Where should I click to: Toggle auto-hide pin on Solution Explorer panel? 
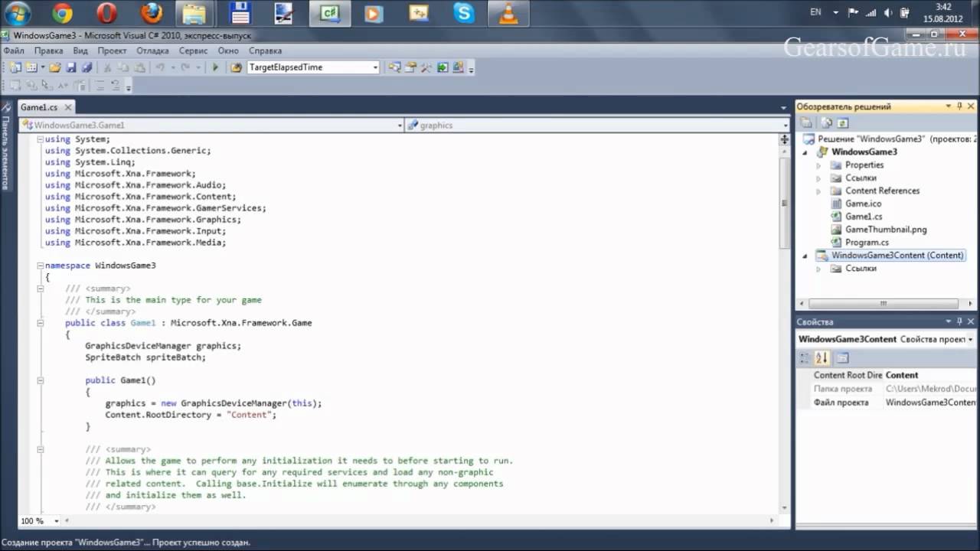(x=960, y=106)
